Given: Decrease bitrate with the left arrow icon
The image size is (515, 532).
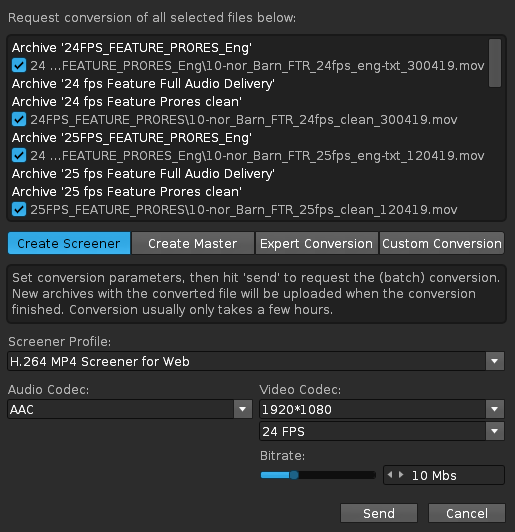Looking at the screenshot, I should (x=390, y=475).
